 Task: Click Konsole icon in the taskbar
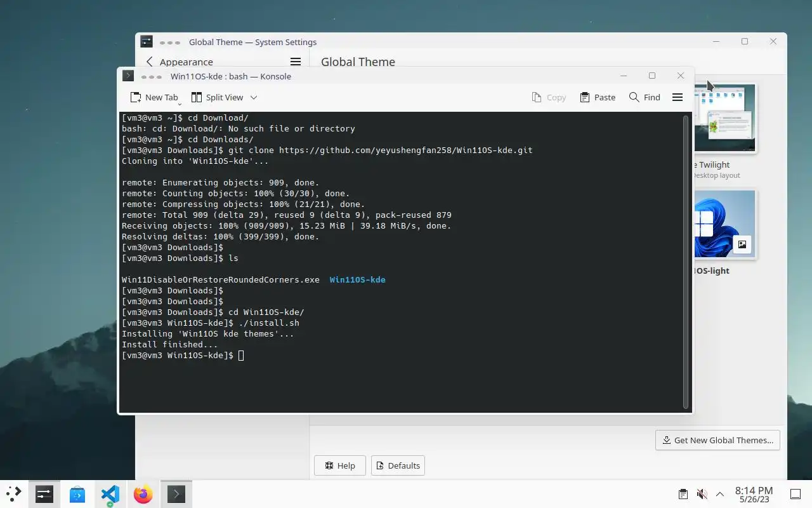[x=176, y=494]
